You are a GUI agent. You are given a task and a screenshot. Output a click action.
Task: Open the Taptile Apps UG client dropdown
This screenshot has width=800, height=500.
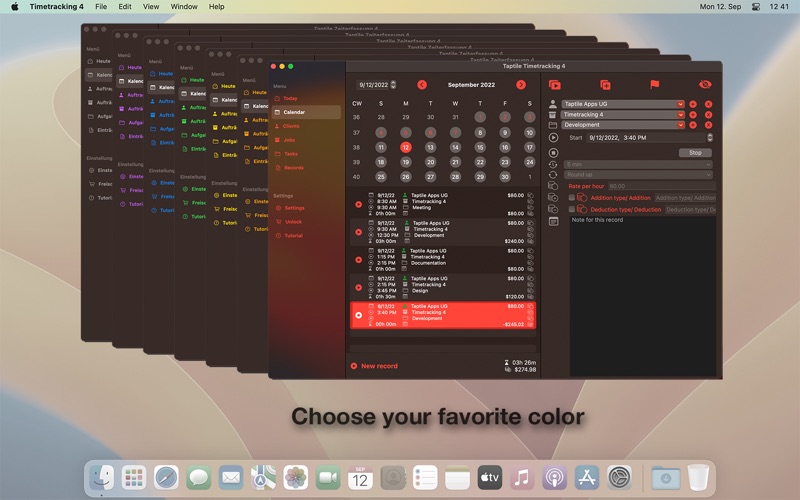click(x=622, y=104)
